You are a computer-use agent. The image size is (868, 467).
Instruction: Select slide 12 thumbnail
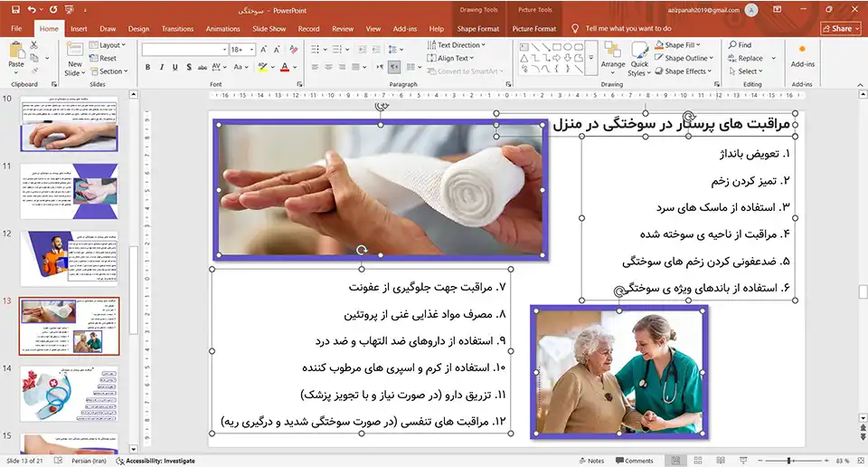[x=70, y=258]
